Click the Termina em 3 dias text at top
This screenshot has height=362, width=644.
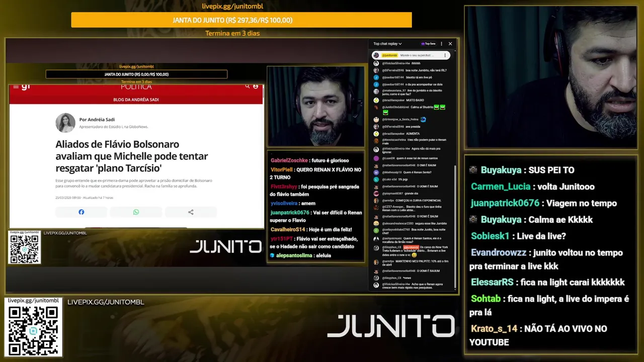click(232, 34)
